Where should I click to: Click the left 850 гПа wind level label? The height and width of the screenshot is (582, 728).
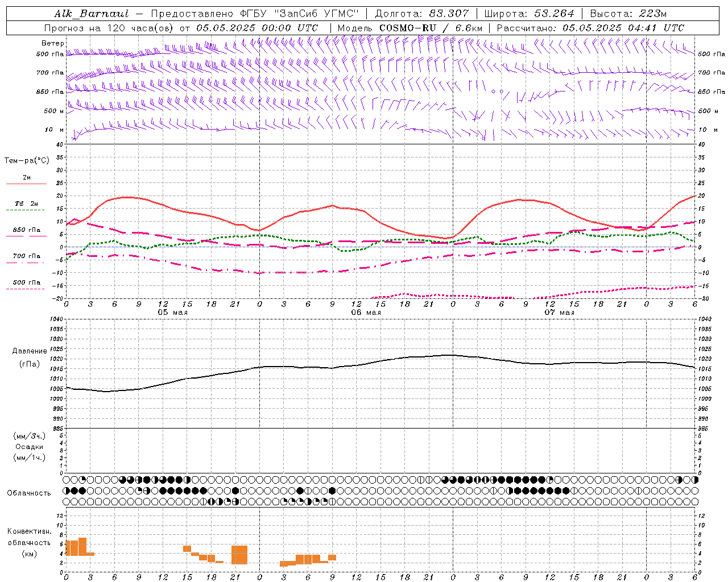click(x=50, y=92)
